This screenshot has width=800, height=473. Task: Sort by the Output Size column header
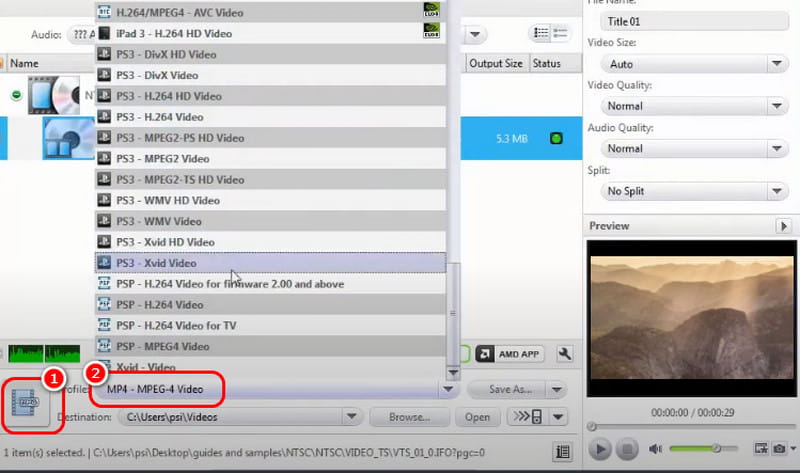[496, 63]
